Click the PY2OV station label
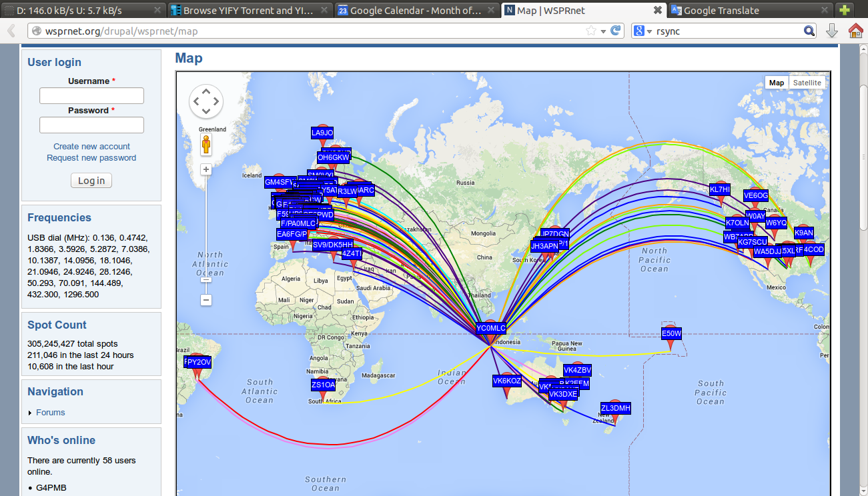The height and width of the screenshot is (496, 868). click(198, 362)
